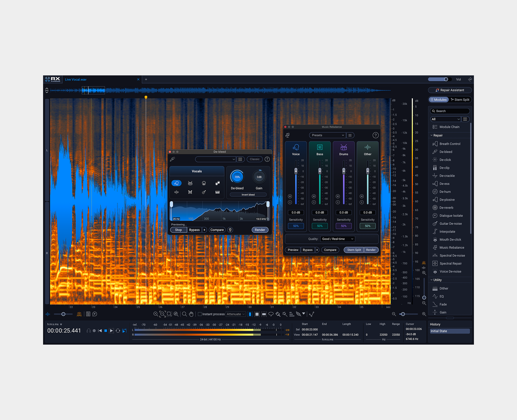This screenshot has height=420, width=517.
Task: Mute the Drums channel in Music Rebalance
Action: point(338,196)
